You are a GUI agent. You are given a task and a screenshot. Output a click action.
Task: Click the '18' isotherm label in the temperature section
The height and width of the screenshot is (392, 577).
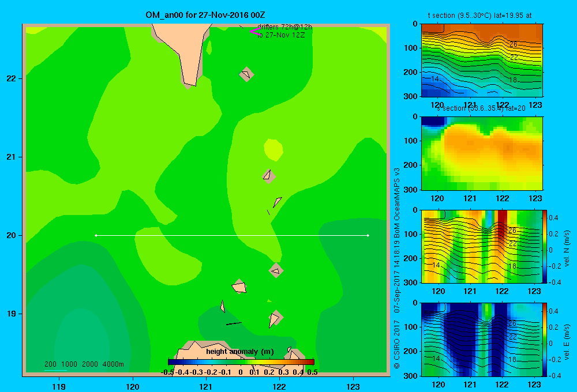point(513,80)
